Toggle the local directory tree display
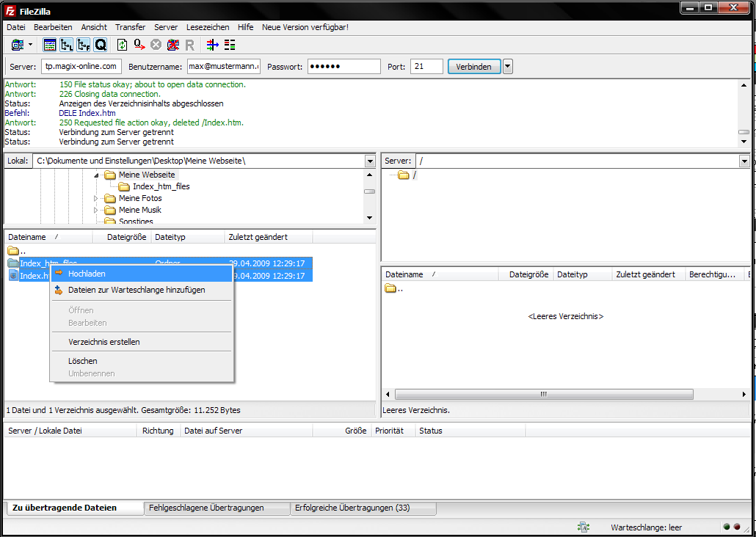The height and width of the screenshot is (537, 756). click(x=67, y=45)
